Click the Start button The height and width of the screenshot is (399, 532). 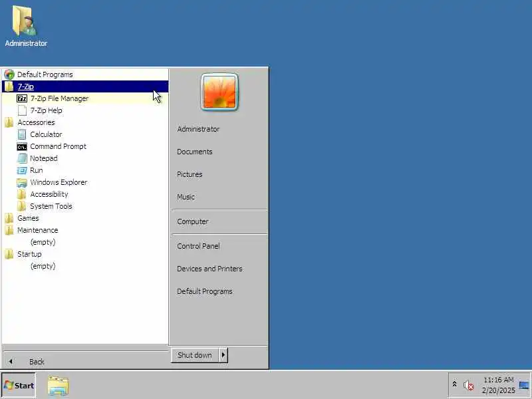coord(19,386)
